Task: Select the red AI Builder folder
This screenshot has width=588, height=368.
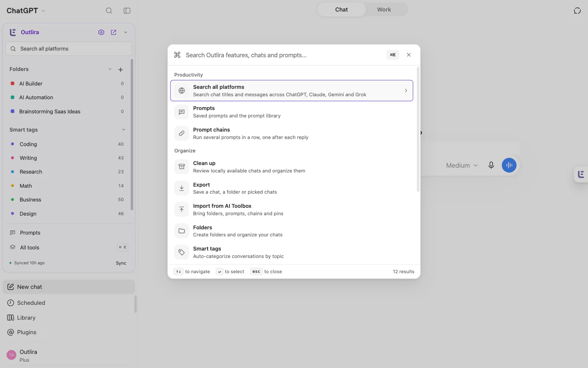Action: (x=67, y=84)
